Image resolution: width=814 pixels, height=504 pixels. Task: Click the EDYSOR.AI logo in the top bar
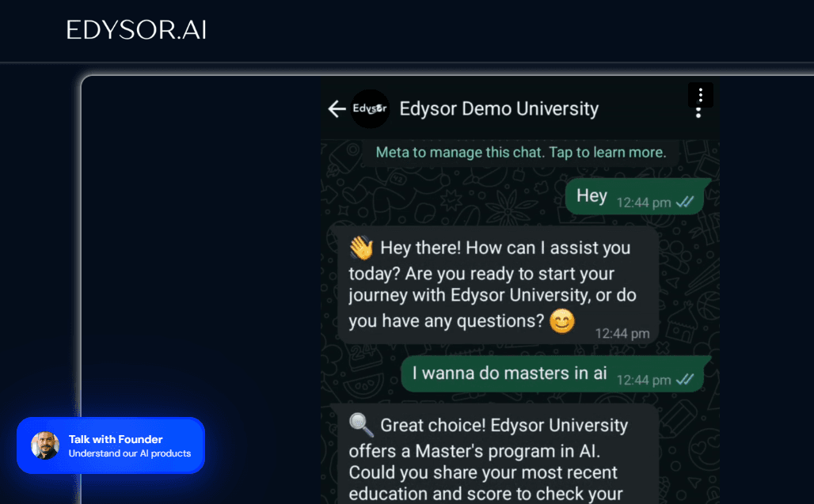click(x=135, y=30)
